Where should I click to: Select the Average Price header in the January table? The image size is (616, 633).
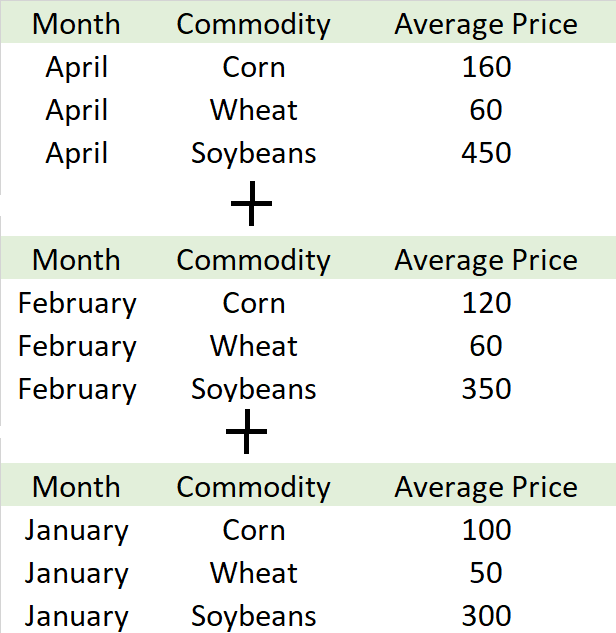click(x=485, y=487)
